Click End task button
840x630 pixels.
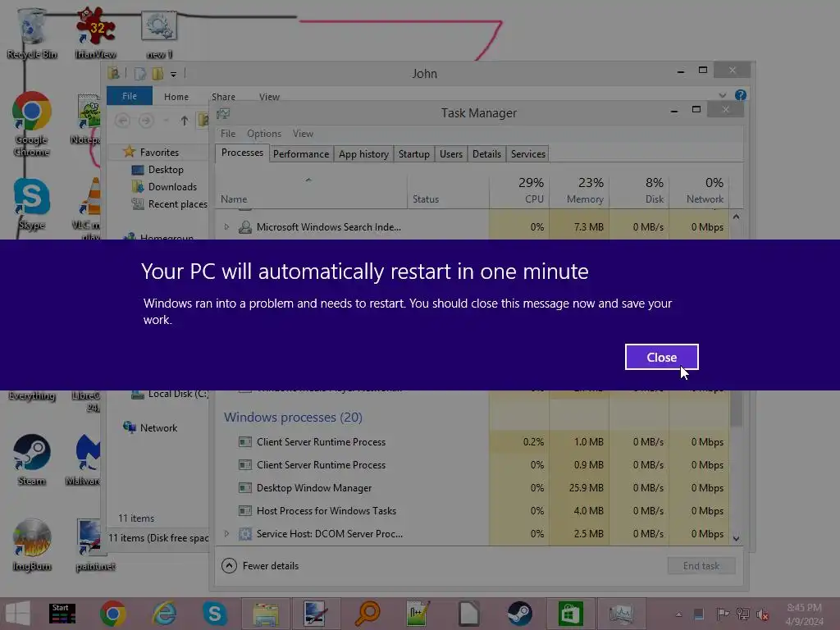(x=701, y=566)
